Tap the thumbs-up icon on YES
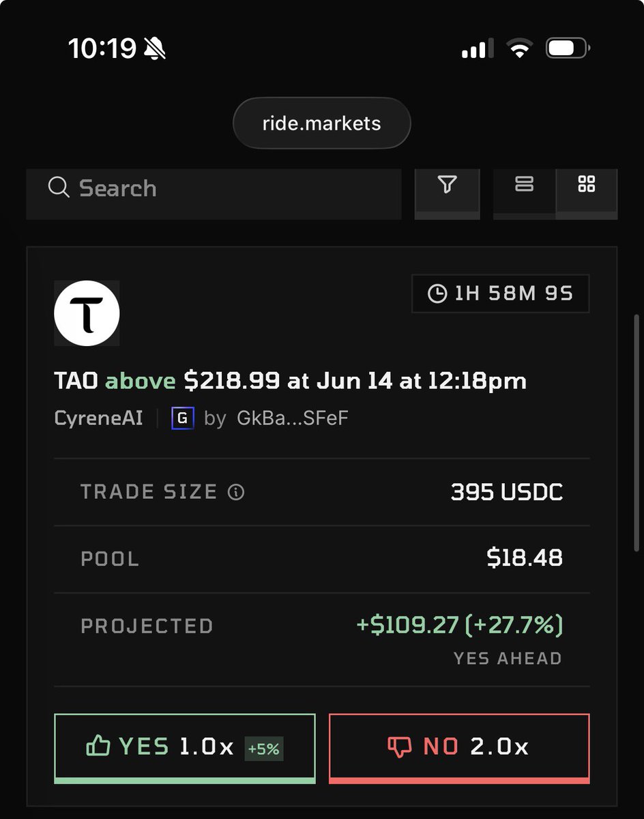This screenshot has width=644, height=819. click(98, 747)
